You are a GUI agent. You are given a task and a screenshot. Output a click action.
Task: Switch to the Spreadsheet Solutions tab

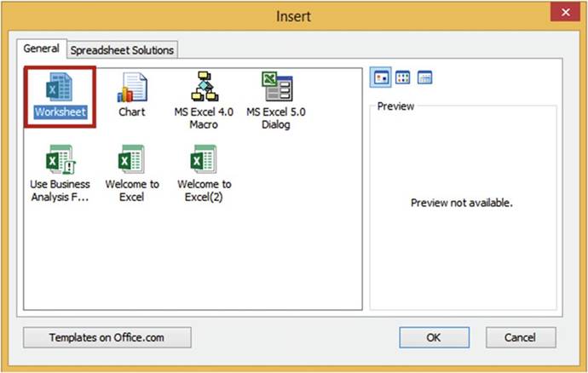pos(122,50)
